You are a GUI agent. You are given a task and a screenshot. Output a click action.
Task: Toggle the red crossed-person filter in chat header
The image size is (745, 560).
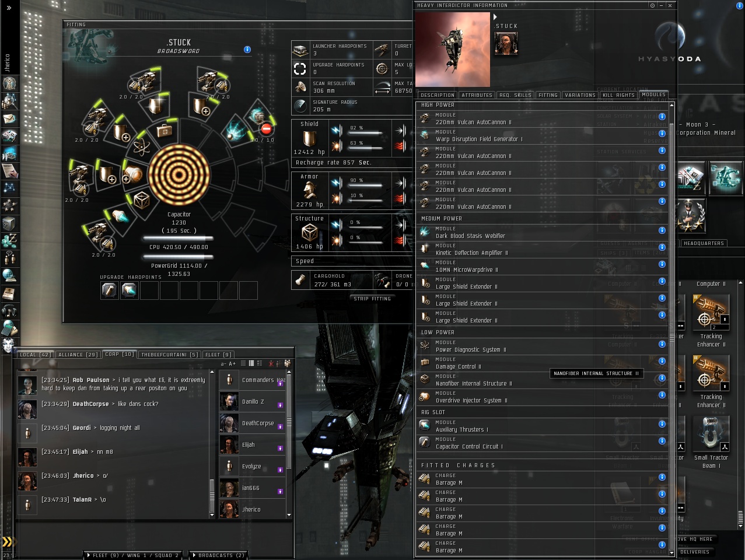(271, 363)
